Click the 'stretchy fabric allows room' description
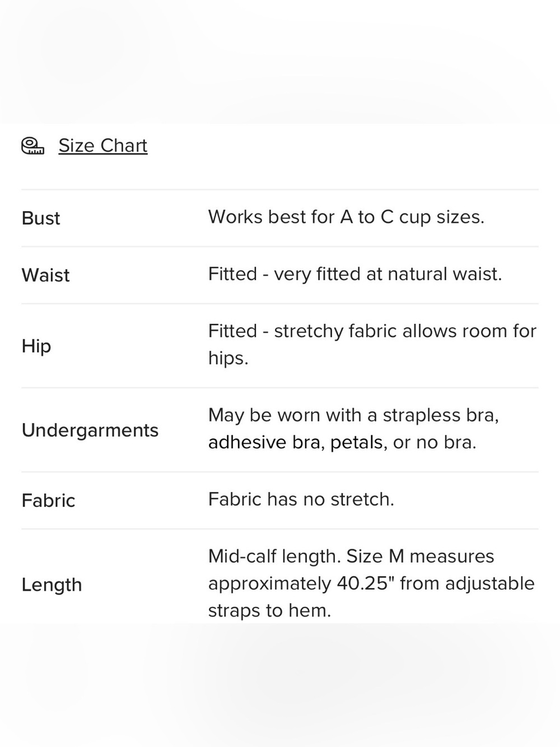The height and width of the screenshot is (747, 560). 372,331
